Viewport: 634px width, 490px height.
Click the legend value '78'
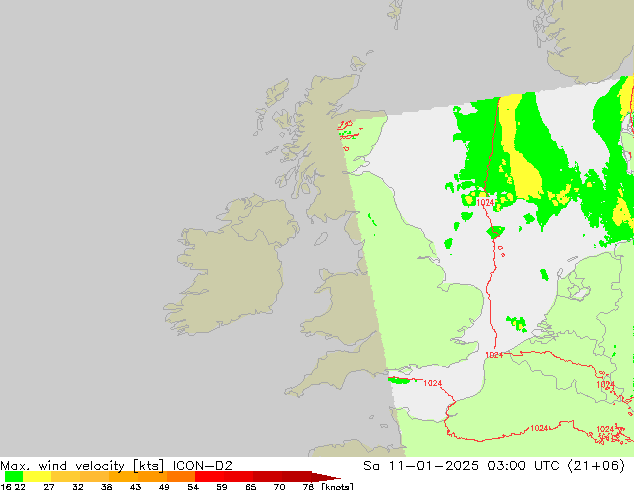[308, 486]
